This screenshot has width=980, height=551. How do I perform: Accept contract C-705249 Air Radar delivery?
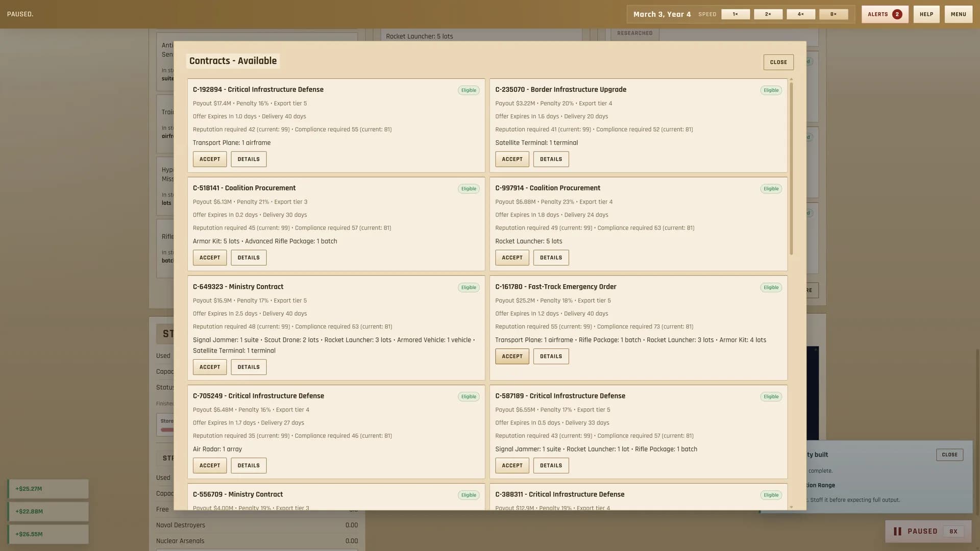210,465
